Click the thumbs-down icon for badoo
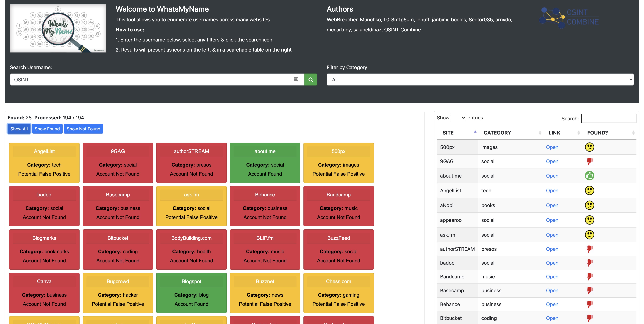Viewport: 644px width, 324px height. [589, 263]
